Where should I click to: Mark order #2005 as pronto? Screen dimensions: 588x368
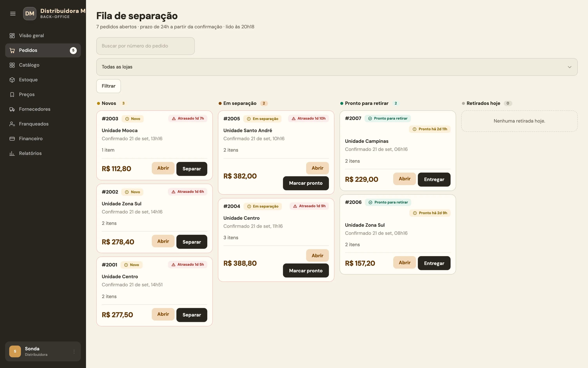tap(306, 183)
